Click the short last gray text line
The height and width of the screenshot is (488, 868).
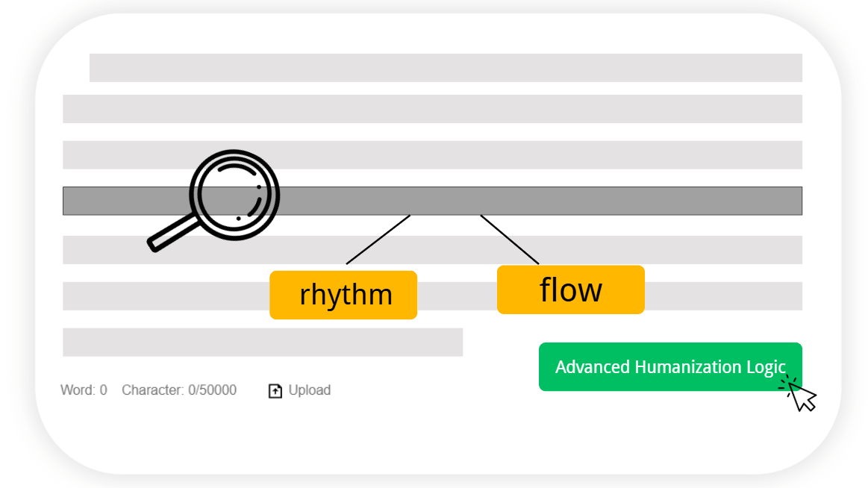point(263,342)
